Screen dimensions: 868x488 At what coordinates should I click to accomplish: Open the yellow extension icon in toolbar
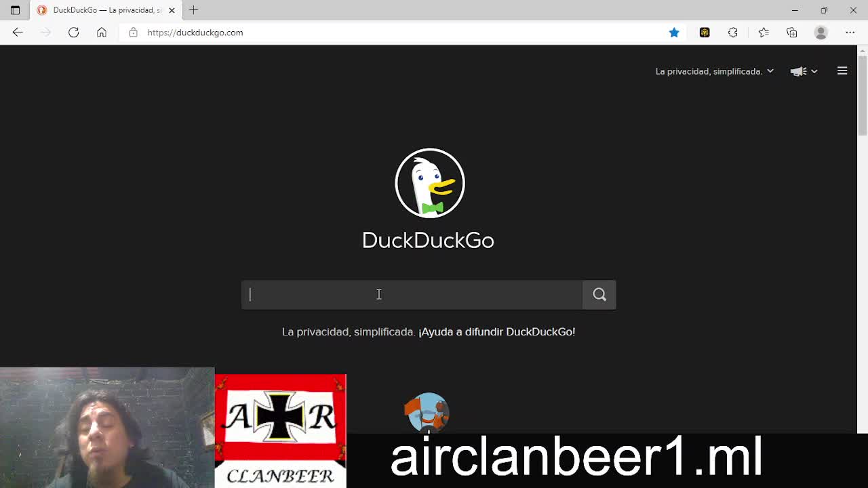(x=705, y=33)
